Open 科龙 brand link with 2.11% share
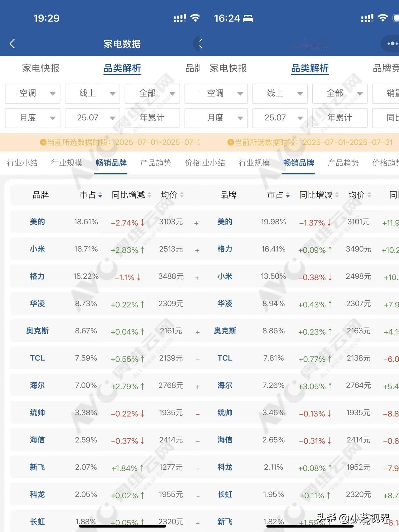This screenshot has width=399, height=532. 225,467
